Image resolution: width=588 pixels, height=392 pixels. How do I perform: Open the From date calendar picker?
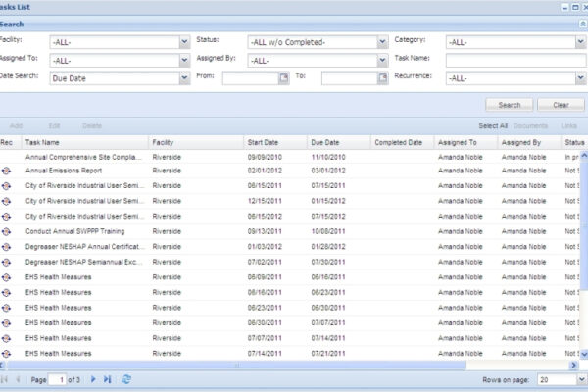point(284,78)
